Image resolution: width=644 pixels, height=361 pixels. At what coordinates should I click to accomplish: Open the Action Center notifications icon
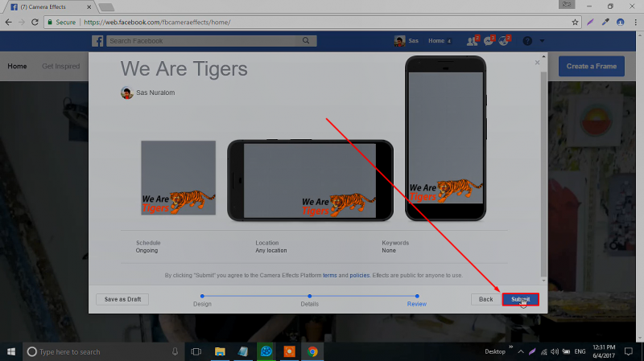click(x=629, y=351)
